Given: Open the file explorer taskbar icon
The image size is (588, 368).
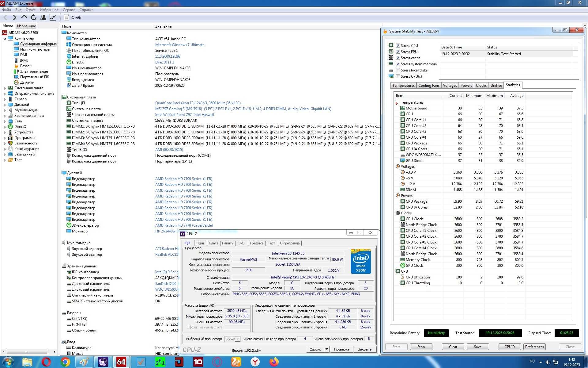Looking at the screenshot, I should coord(27,362).
